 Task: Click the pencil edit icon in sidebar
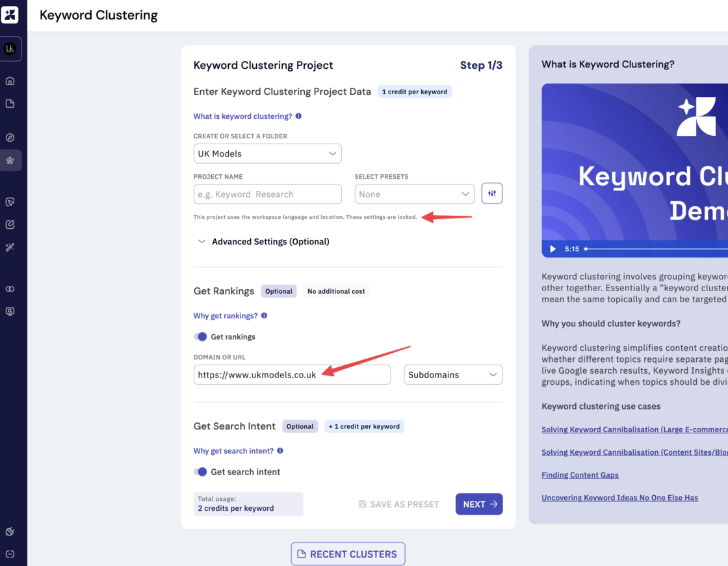coord(10,224)
